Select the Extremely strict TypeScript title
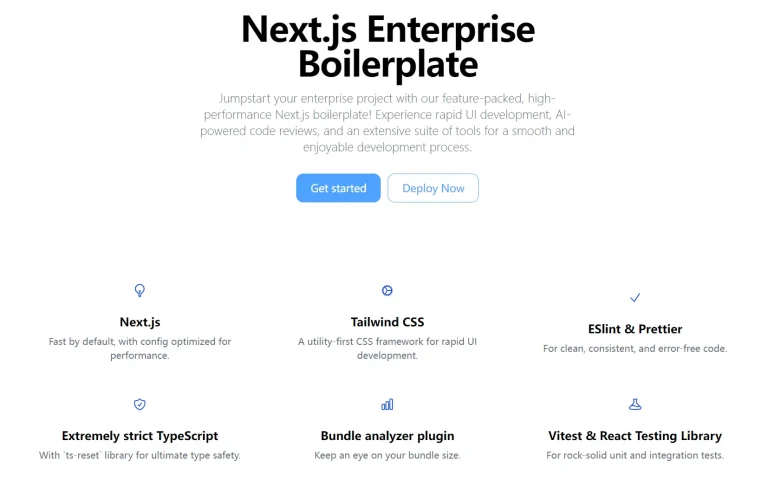 (140, 436)
